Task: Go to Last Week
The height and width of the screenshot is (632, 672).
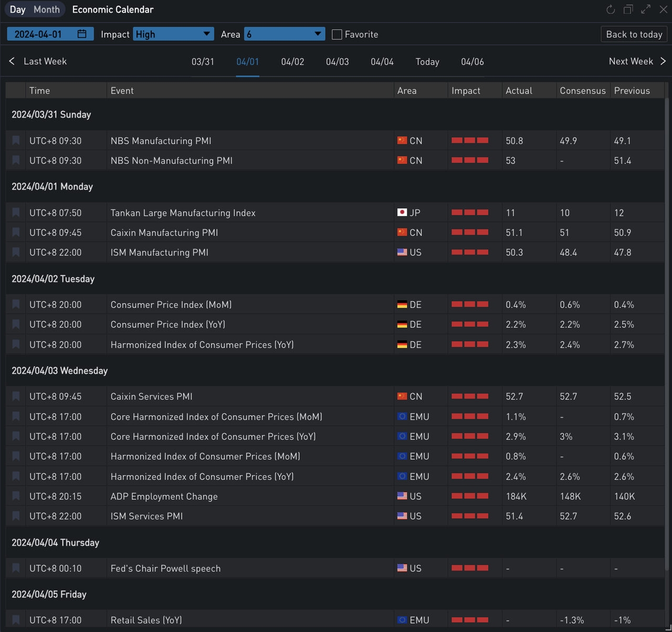Action: [x=38, y=61]
